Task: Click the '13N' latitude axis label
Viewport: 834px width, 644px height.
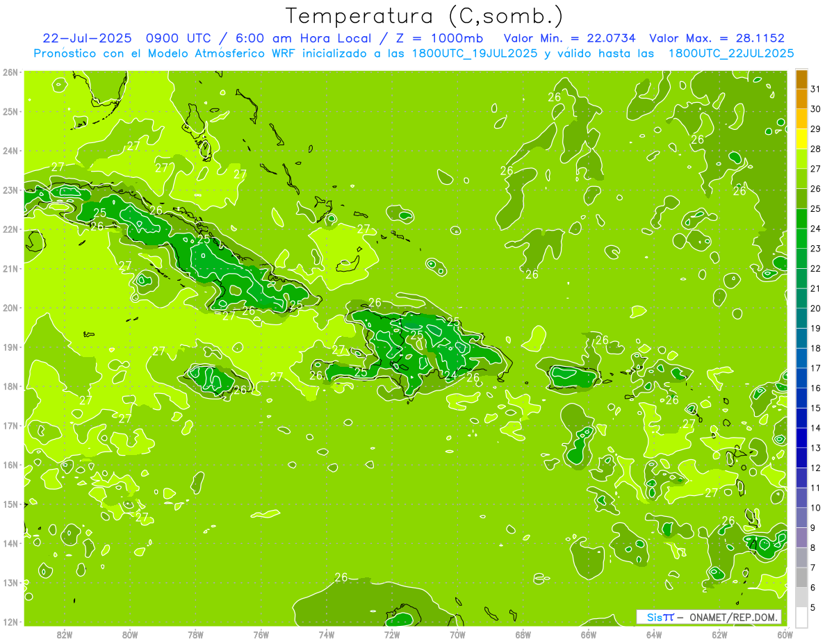Action: coord(10,582)
